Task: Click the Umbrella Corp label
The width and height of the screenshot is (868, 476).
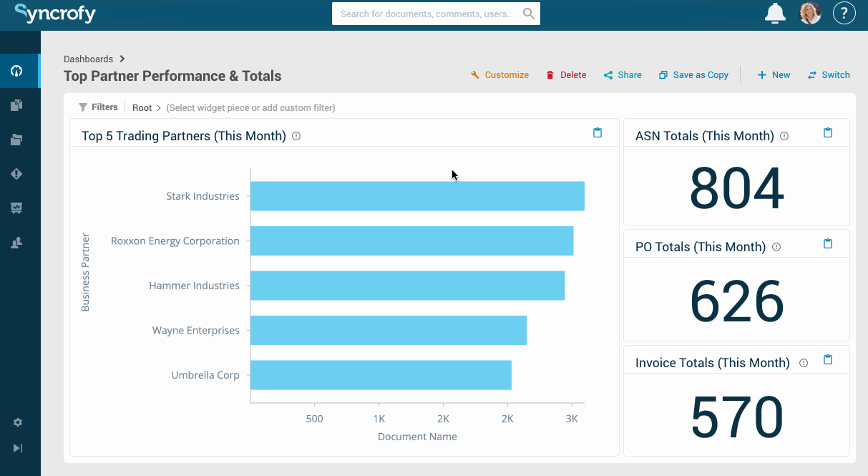Action: [205, 375]
